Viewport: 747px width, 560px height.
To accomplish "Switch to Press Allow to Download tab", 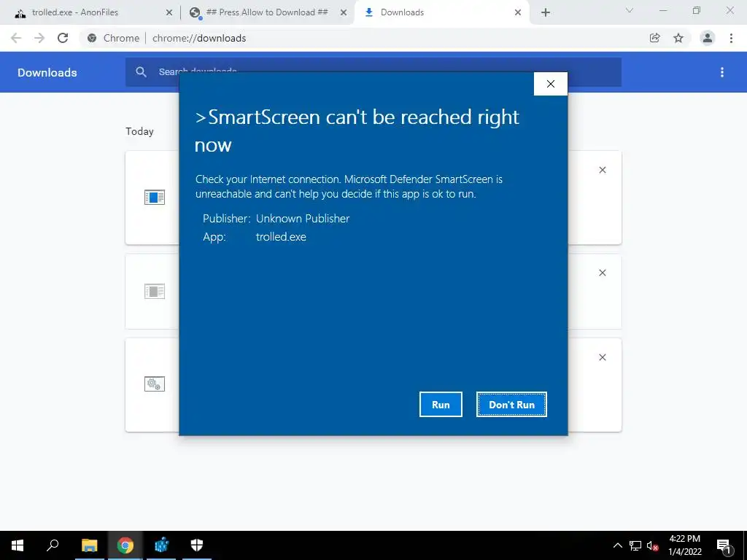I will point(267,12).
